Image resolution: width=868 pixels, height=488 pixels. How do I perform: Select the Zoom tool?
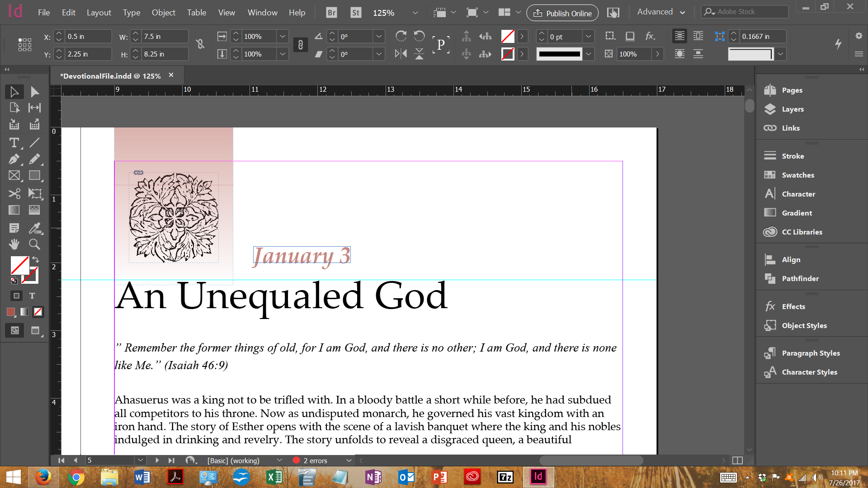click(34, 244)
